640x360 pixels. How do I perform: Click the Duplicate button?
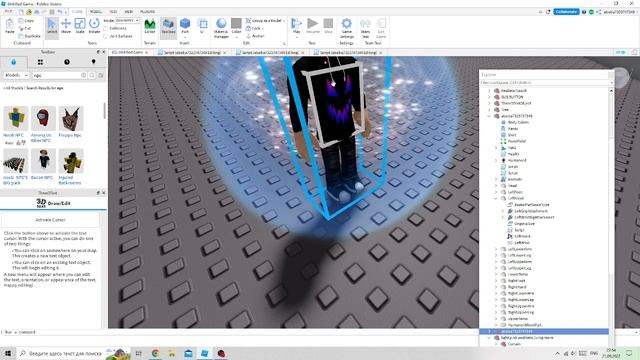pos(29,36)
